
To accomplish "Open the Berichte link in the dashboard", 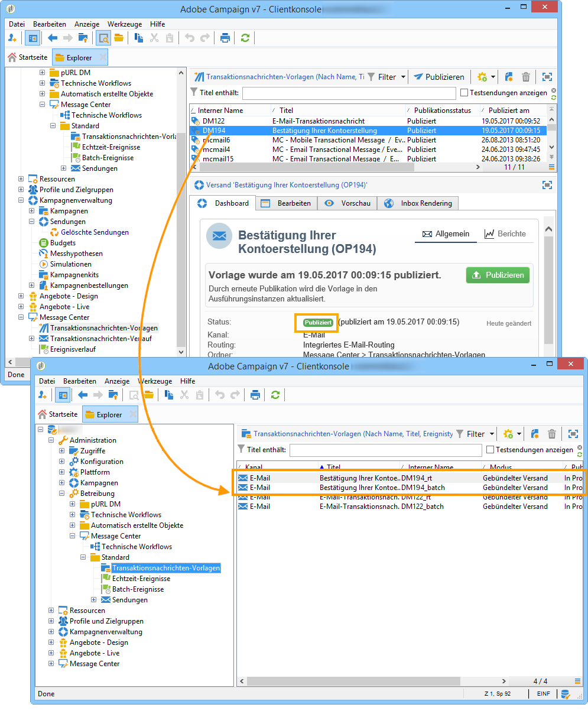I will (x=505, y=233).
